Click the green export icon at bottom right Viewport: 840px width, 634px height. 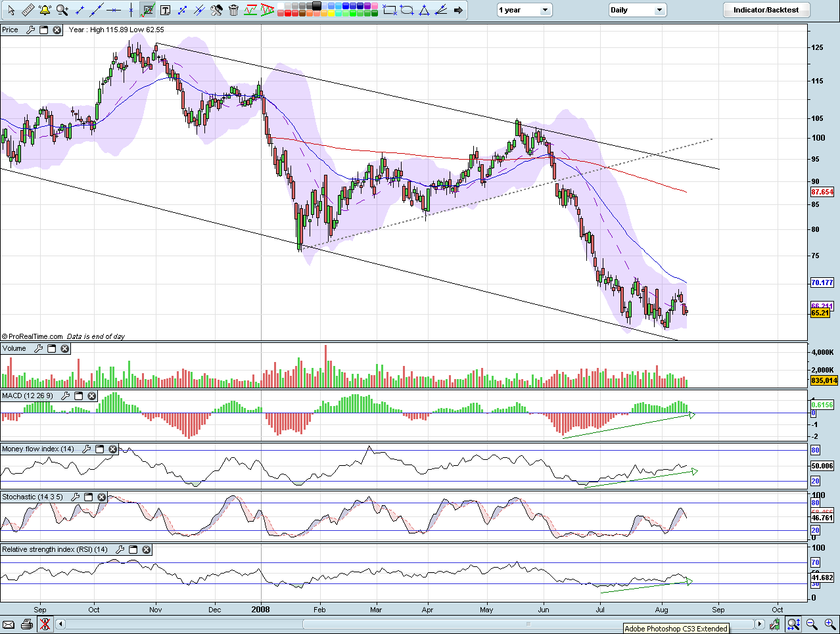tap(776, 624)
